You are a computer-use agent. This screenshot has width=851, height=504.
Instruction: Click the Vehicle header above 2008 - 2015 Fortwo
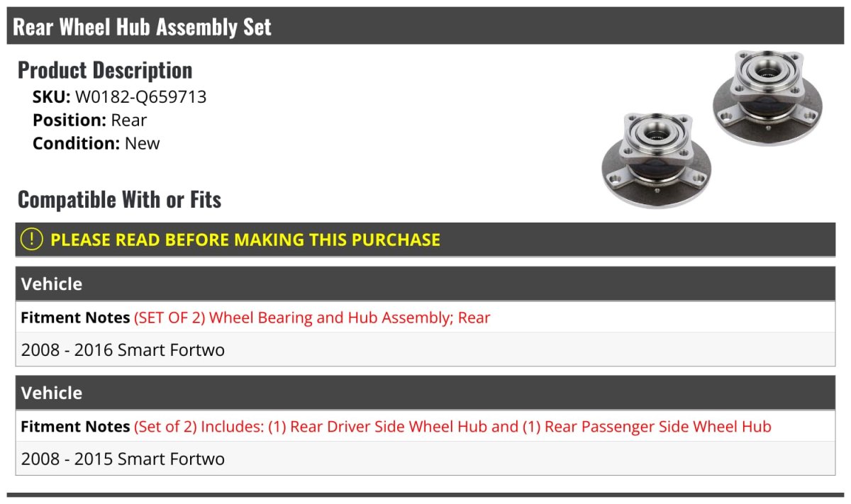[x=52, y=393]
